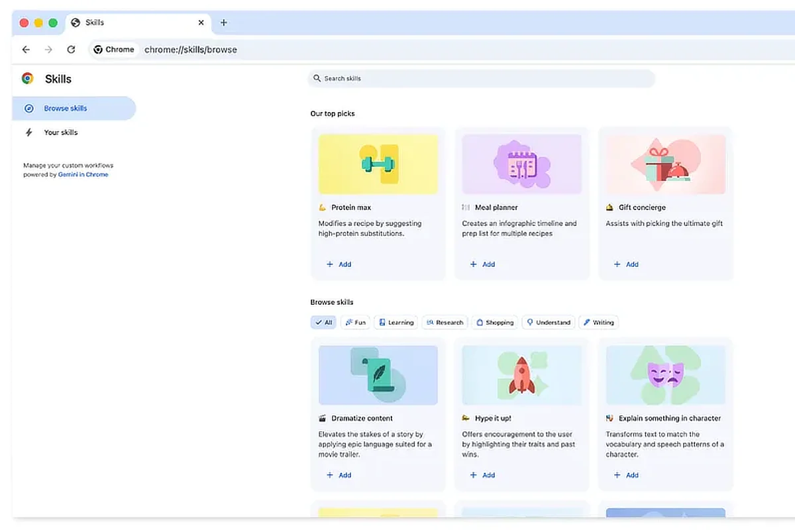Viewport: 795px width, 532px height.
Task: Filter skills by the Fun category
Action: click(354, 323)
